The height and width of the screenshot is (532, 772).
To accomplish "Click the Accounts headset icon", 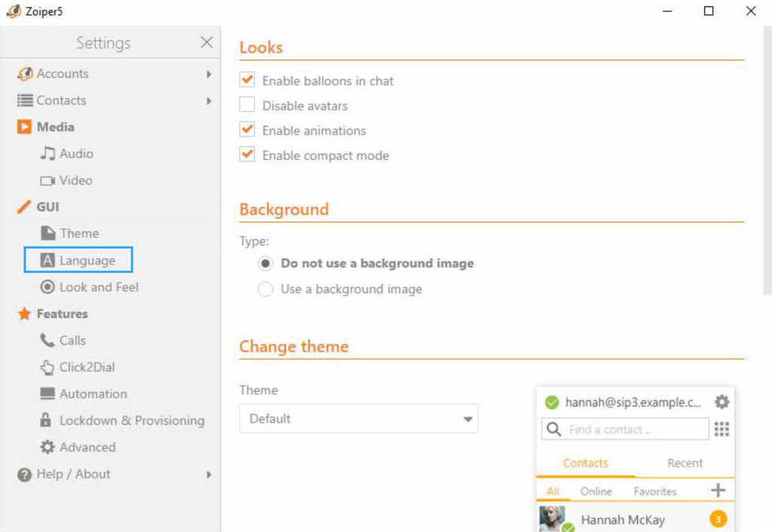I will tap(25, 74).
